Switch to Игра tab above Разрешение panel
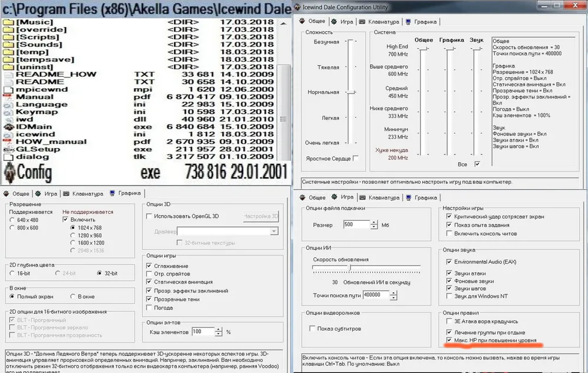This screenshot has height=373, width=588. (x=46, y=194)
